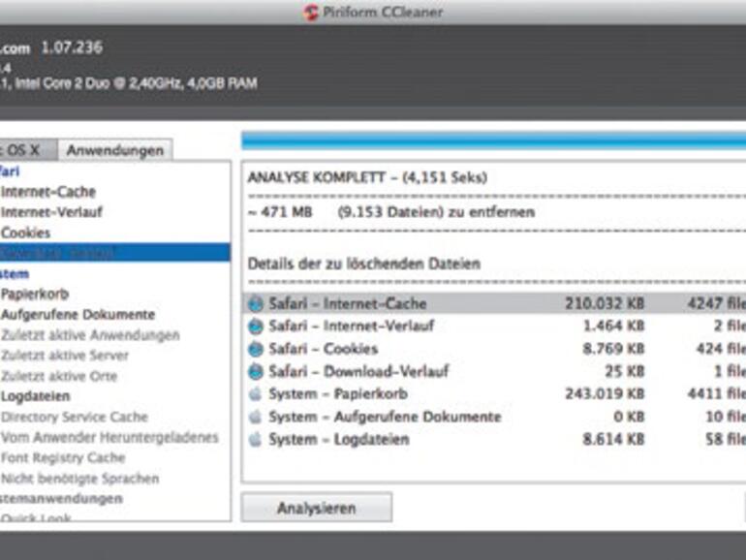Click Apple icon beside System Papierkorb
Screen dimensions: 746x560
[256, 394]
